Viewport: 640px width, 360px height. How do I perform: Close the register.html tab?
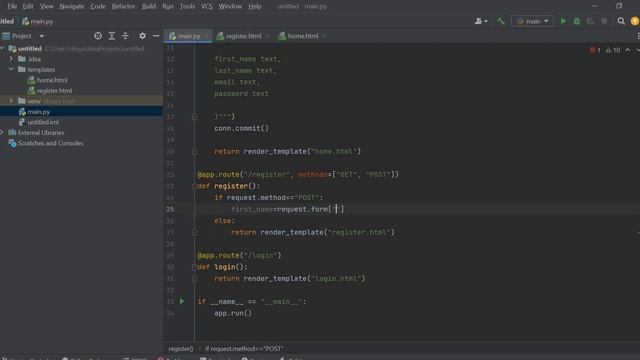click(267, 36)
